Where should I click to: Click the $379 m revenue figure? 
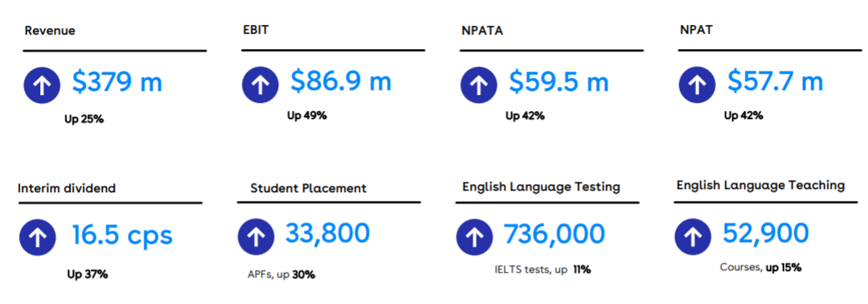117,83
